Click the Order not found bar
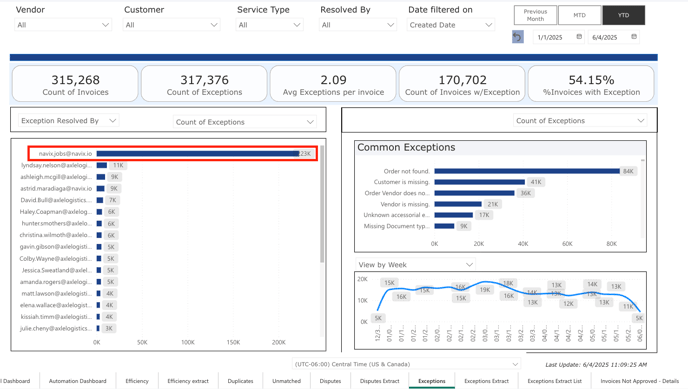This screenshot has height=389, width=688. (x=527, y=171)
